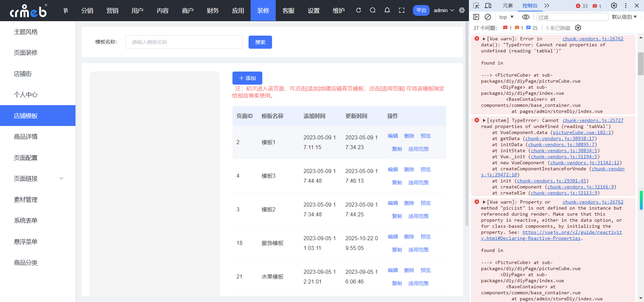The image size is (644, 302).
Task: Open the notification bell
Action: click(x=387, y=10)
